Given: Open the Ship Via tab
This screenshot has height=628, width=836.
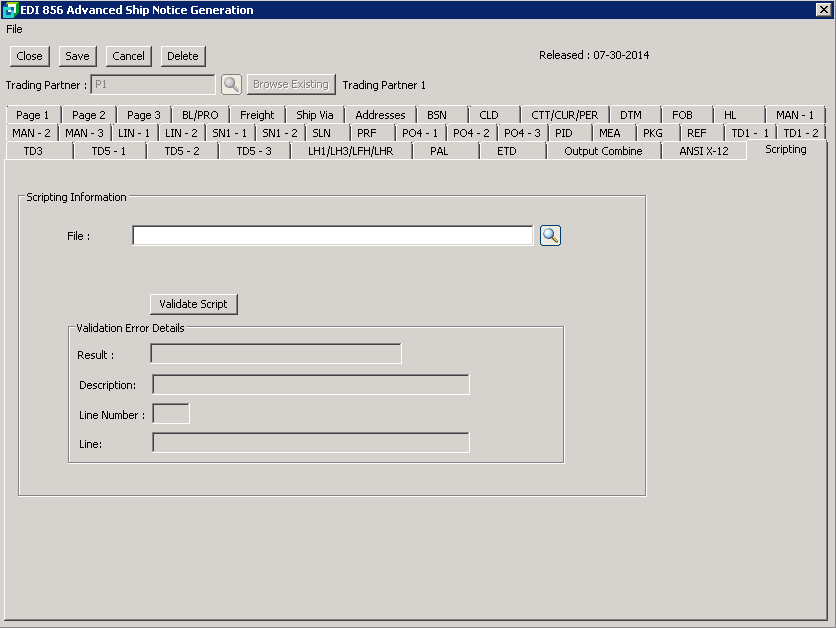Looking at the screenshot, I should coord(315,115).
